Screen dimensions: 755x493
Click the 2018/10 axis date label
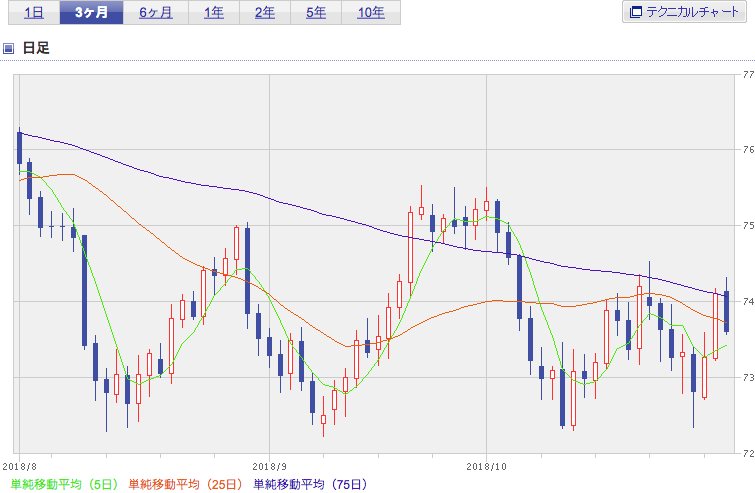point(486,467)
